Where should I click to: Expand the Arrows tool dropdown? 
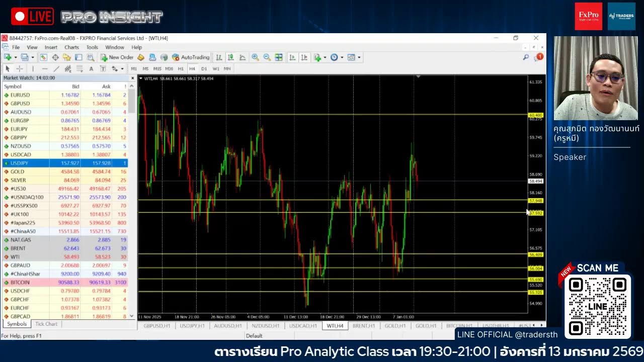pyautogui.click(x=122, y=69)
